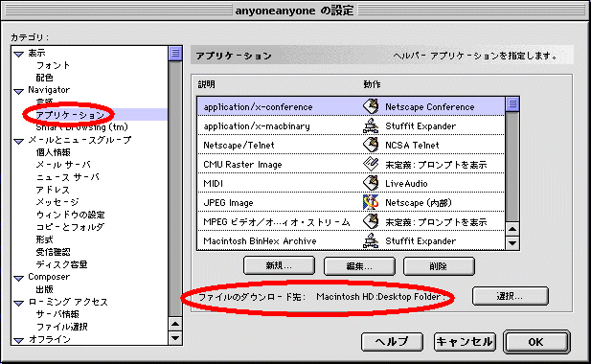Image resolution: width=591 pixels, height=364 pixels.
Task: Click the 削除 button
Action: 439,266
